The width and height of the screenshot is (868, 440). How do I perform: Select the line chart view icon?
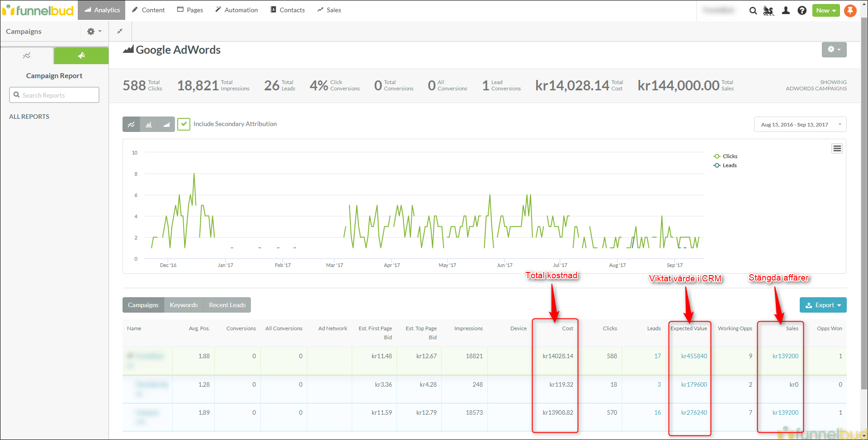131,124
